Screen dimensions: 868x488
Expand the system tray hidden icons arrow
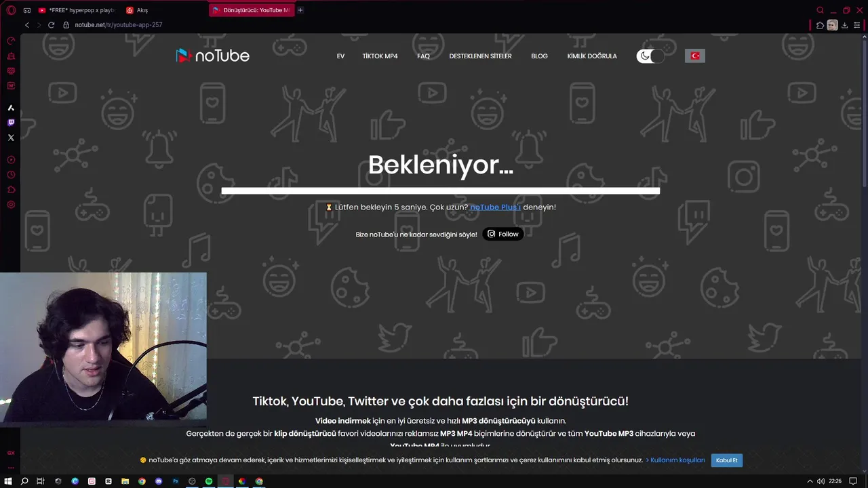coord(810,481)
